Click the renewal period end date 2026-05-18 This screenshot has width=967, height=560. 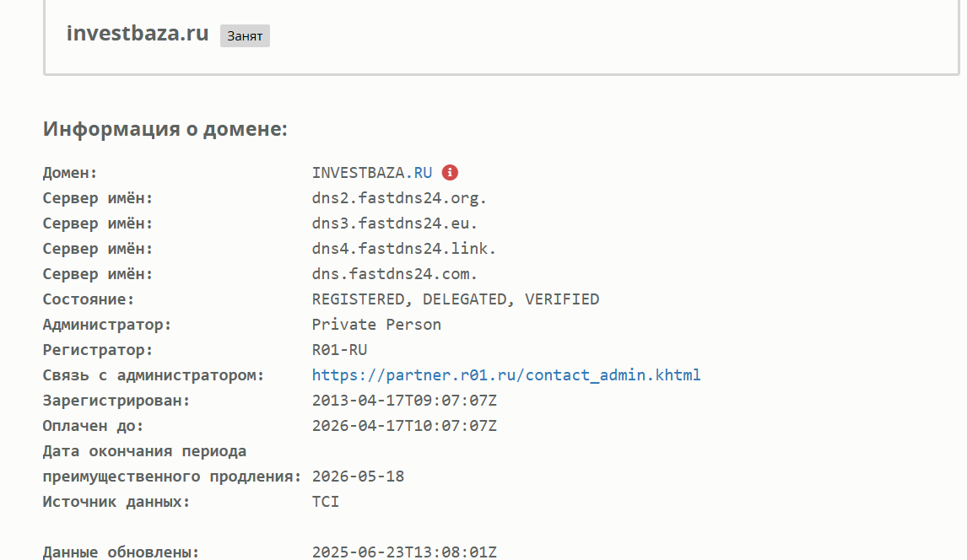click(358, 477)
